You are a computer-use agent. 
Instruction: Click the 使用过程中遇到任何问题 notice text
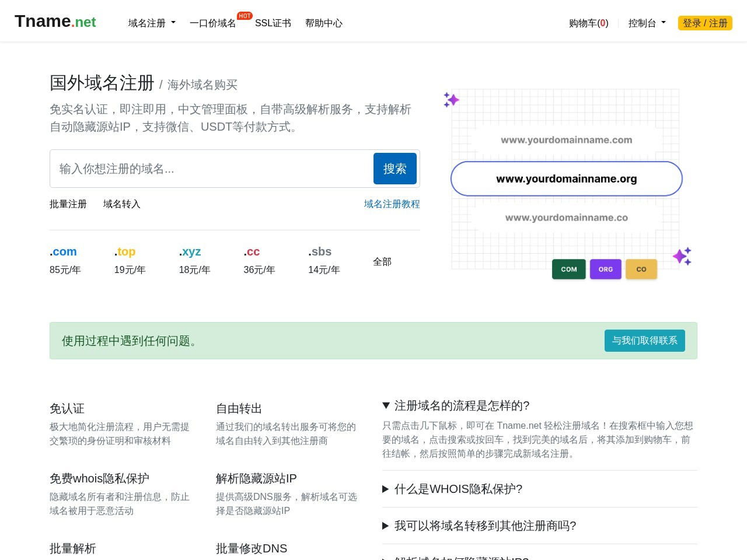point(132,341)
